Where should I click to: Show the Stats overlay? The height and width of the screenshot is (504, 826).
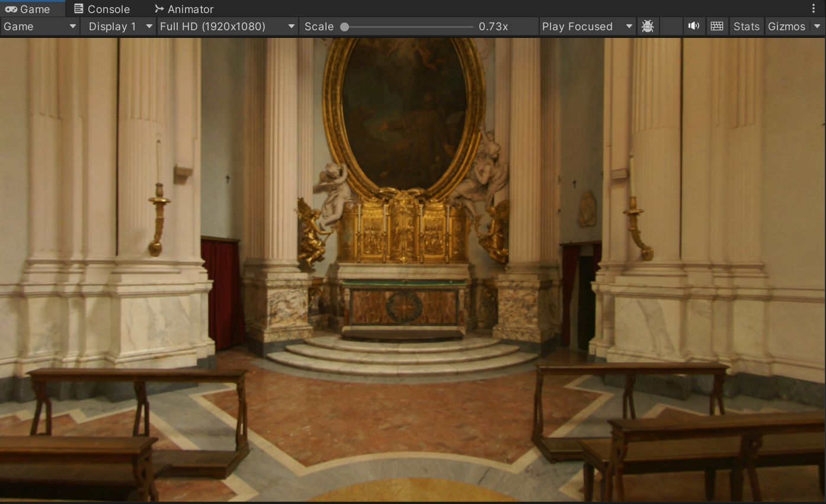(x=746, y=27)
